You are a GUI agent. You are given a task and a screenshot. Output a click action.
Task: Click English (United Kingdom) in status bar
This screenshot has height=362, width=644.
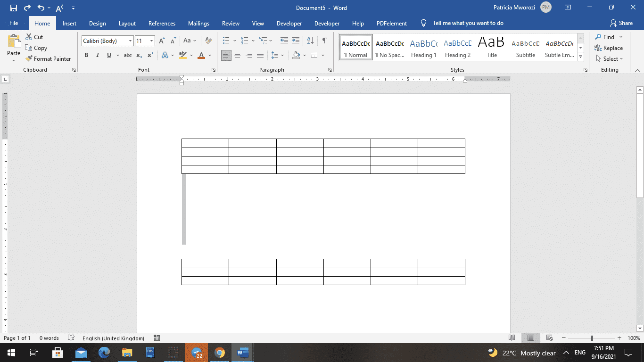tap(113, 338)
